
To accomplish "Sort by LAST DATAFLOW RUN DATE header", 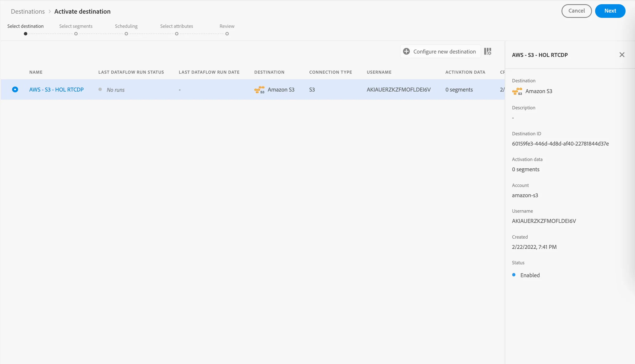I will pyautogui.click(x=209, y=72).
